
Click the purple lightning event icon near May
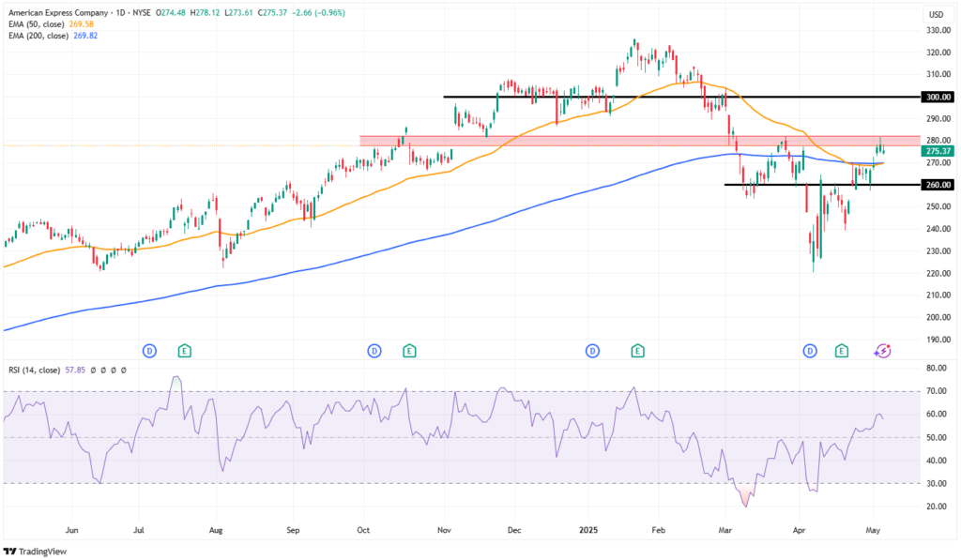tap(882, 351)
